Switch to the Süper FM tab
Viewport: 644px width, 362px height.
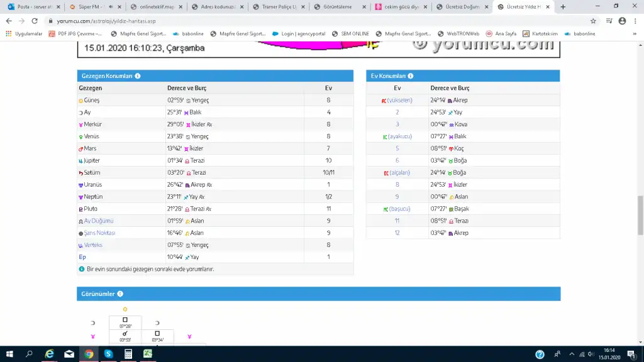(92, 7)
